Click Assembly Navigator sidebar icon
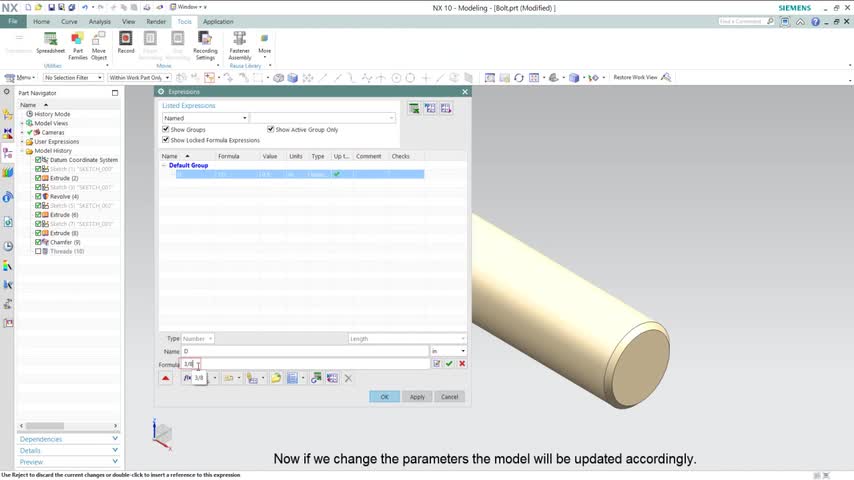 coord(8,115)
